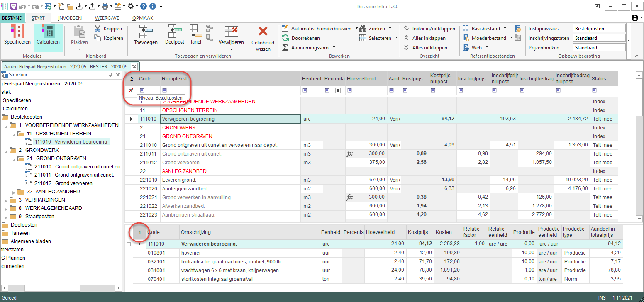Select the Tarieven folder in the tree

click(x=20, y=233)
